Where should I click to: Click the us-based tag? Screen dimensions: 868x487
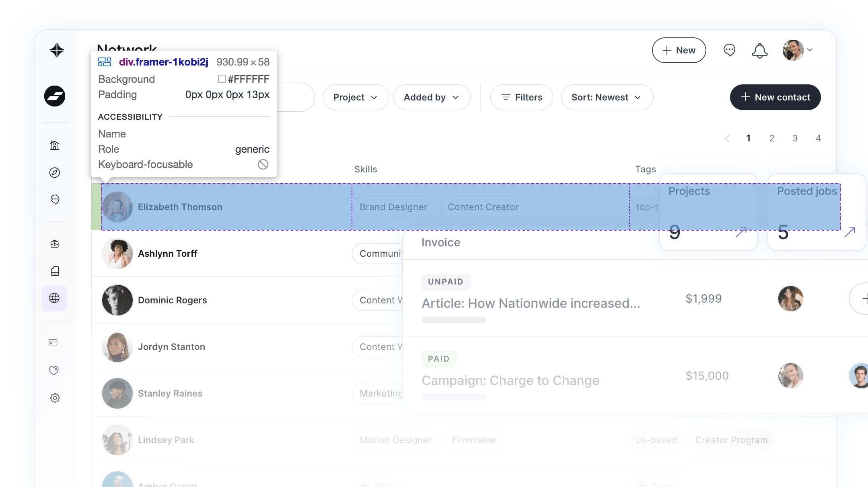pos(656,440)
